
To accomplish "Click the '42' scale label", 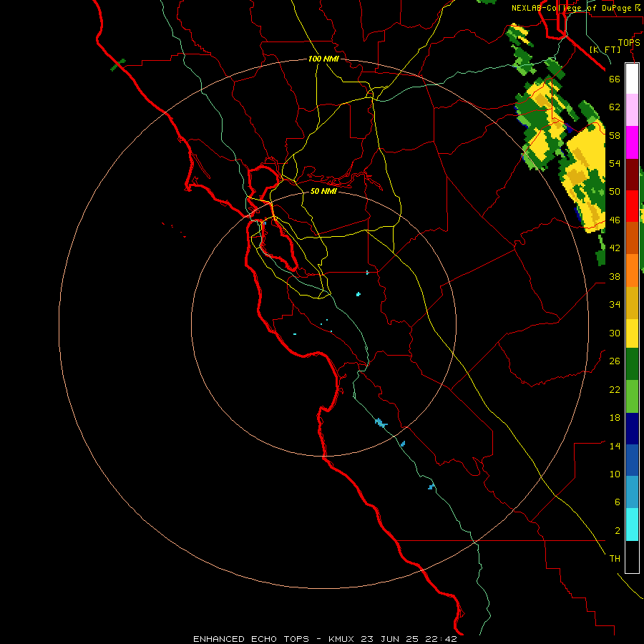I will pos(615,248).
